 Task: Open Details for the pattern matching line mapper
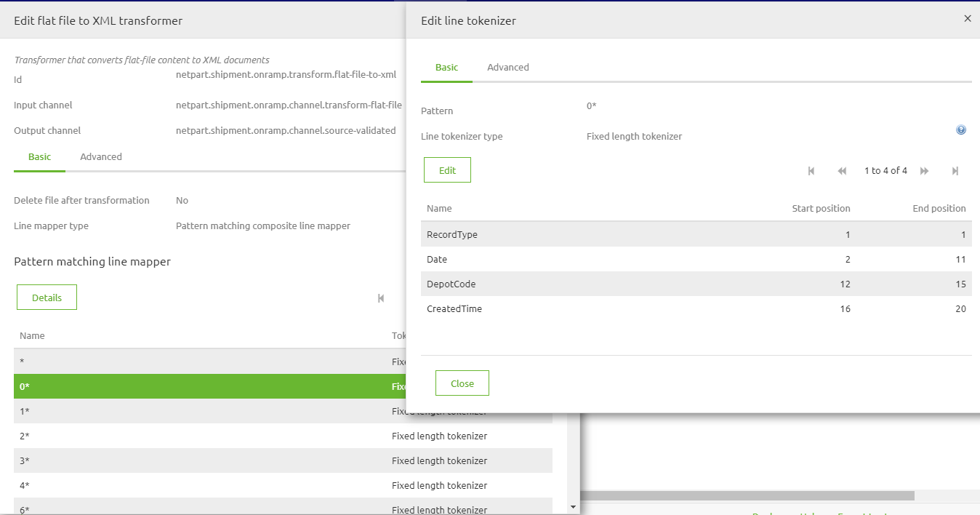coord(47,297)
